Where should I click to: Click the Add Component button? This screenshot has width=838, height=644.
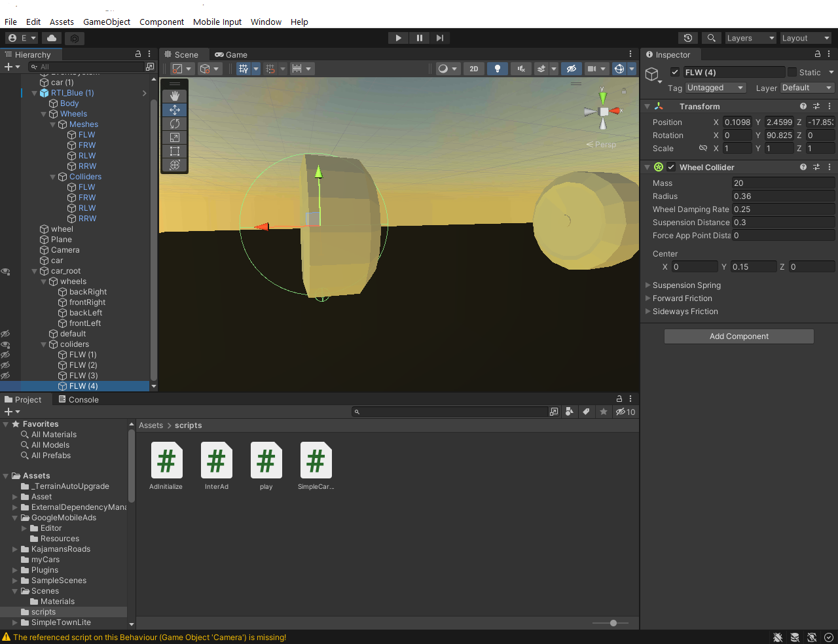[739, 336]
